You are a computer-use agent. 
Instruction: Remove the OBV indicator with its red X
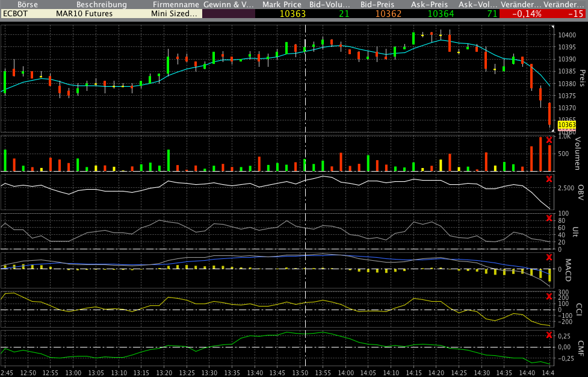click(548, 179)
